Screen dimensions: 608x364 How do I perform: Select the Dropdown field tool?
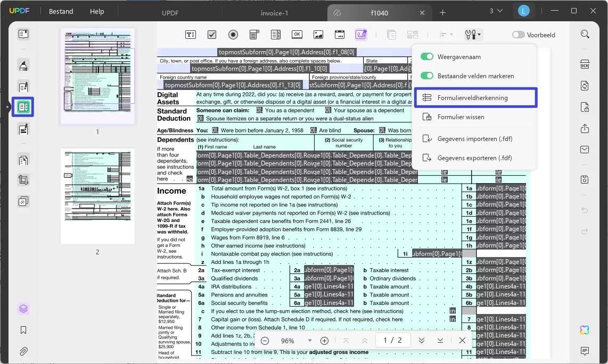tap(254, 35)
